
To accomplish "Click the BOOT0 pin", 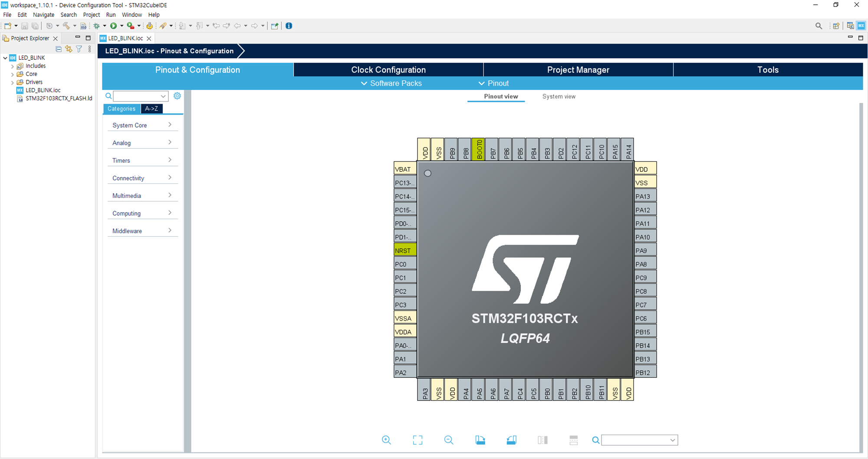I will point(479,149).
